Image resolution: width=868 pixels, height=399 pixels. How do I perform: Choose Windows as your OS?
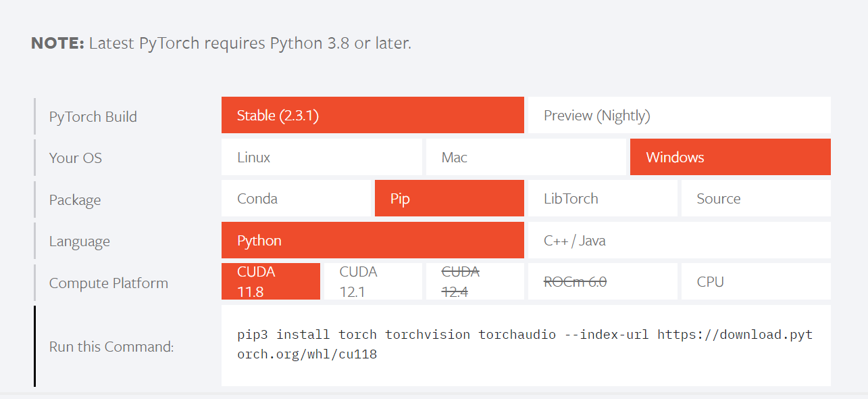coord(730,157)
